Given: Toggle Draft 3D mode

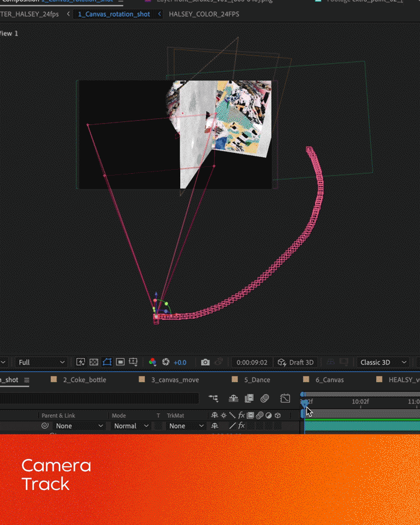Looking at the screenshot, I should [x=296, y=362].
